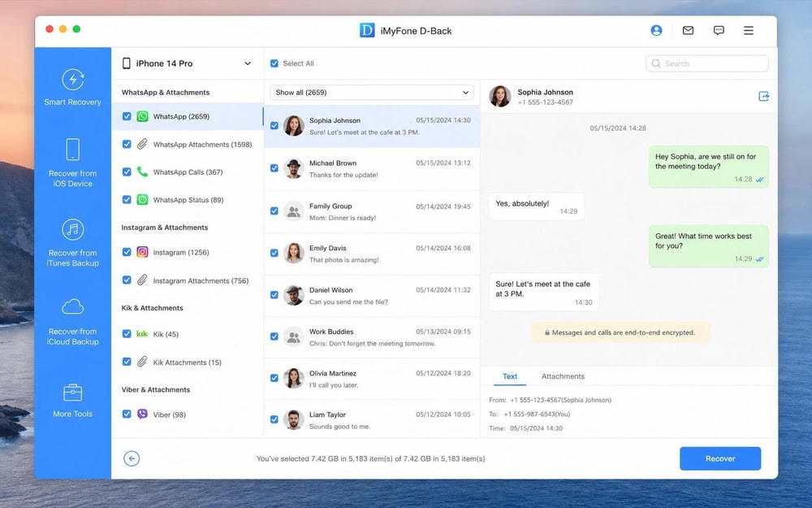This screenshot has height=508, width=812.
Task: Uncheck Emily Davis chat checkbox
Action: [x=274, y=253]
